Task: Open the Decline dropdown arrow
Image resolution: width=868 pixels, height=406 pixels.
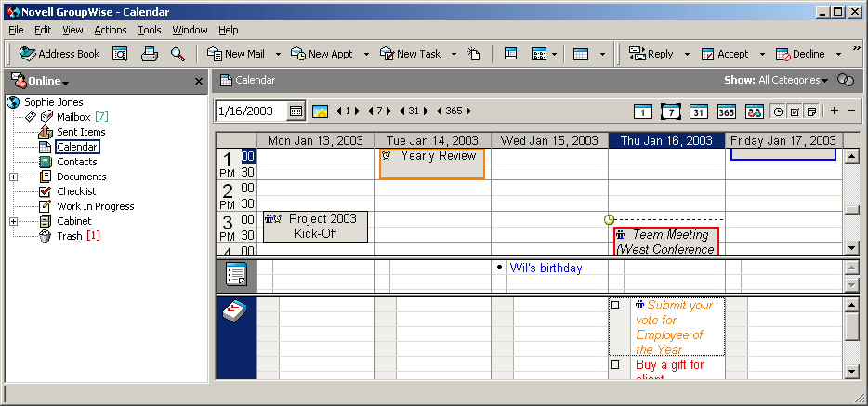Action: pyautogui.click(x=838, y=54)
